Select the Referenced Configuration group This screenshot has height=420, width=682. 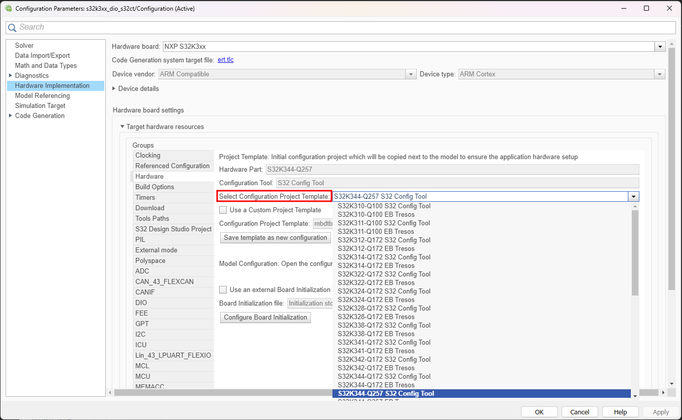pyautogui.click(x=173, y=166)
